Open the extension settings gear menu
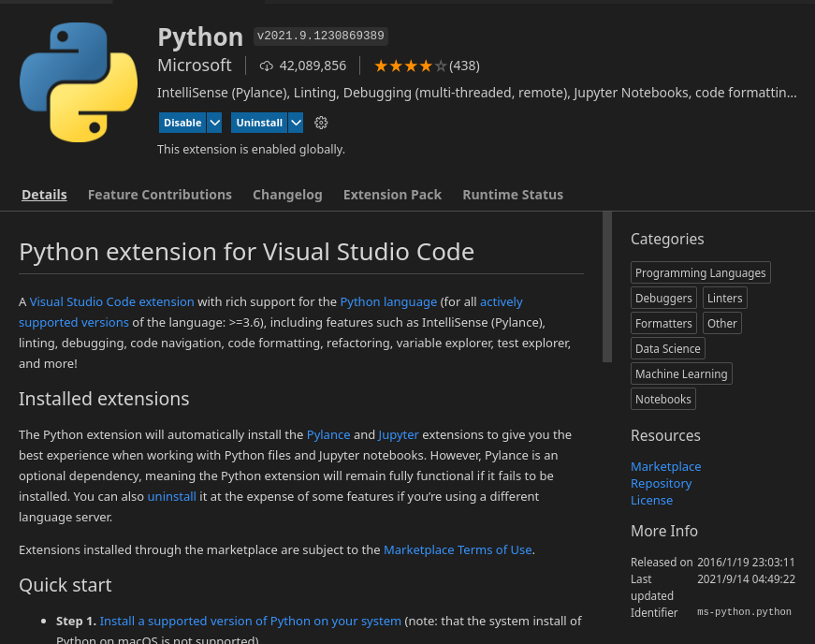Viewport: 815px width, 644px height. click(321, 123)
